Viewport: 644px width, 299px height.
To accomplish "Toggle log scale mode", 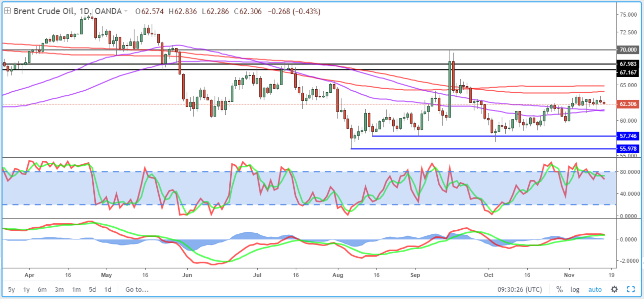I will click(x=575, y=290).
